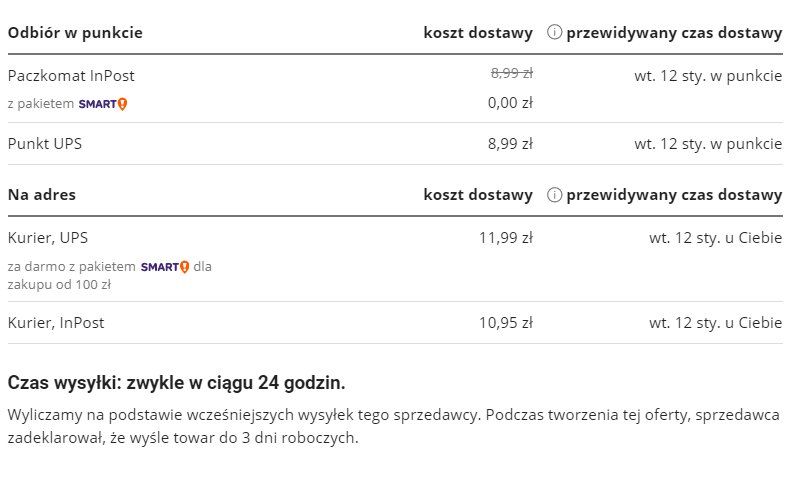
Task: Click the 11,99 zł UPS courier price
Action: click(507, 238)
